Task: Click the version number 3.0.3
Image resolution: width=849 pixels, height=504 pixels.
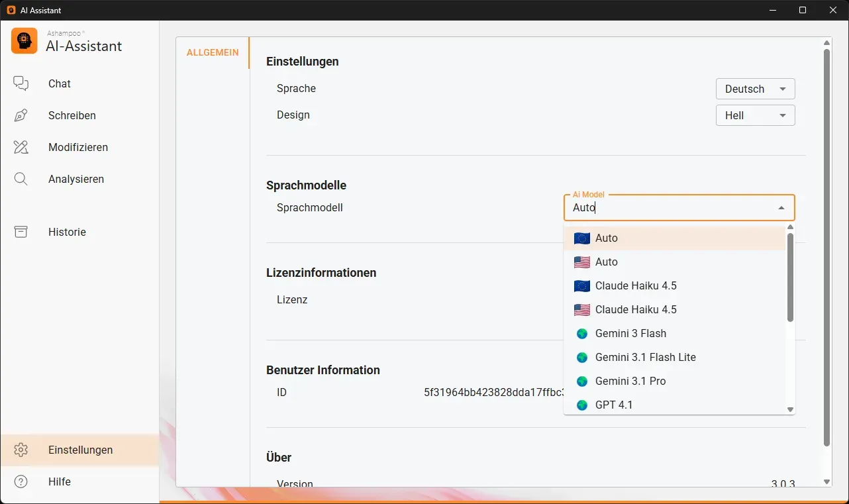Action: click(x=783, y=483)
